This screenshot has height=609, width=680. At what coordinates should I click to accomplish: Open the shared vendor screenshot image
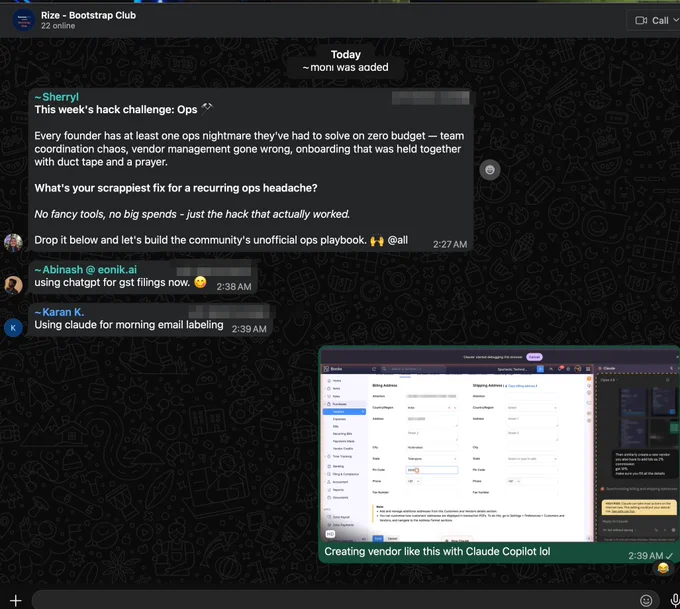click(499, 445)
